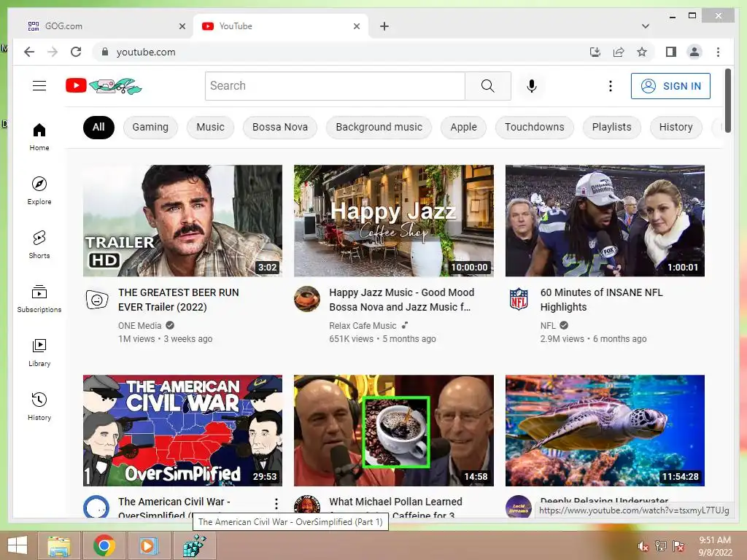Select the Touchdowns filter chip
747x560 pixels.
[x=535, y=127]
